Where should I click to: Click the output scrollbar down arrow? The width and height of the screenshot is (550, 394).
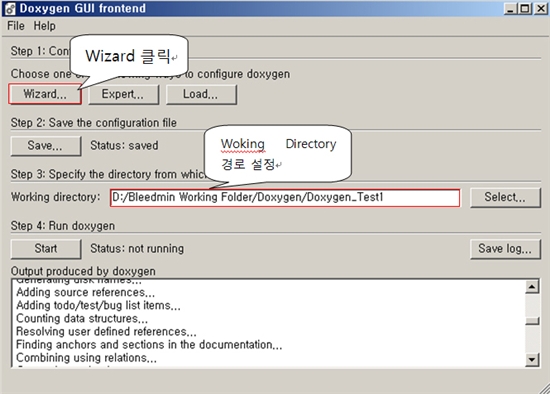532,360
